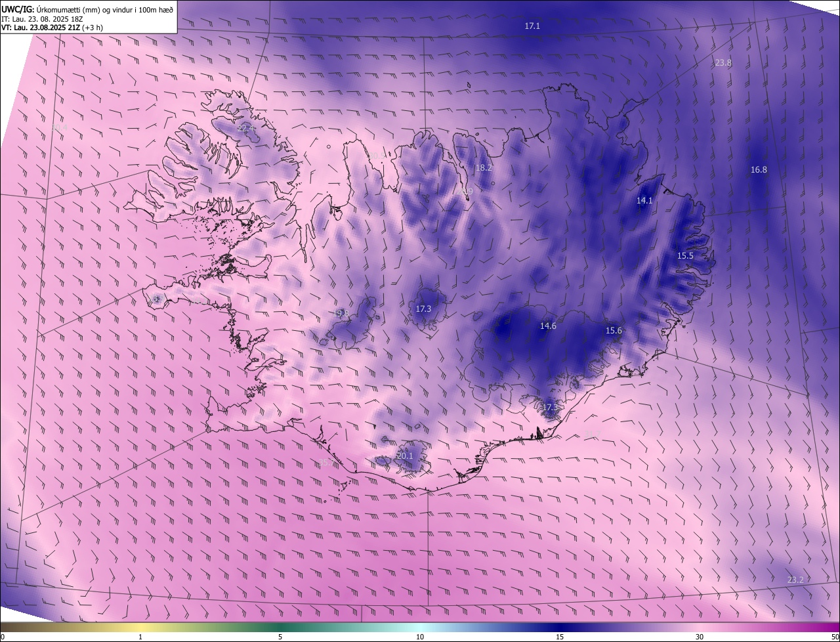Click the 23.2 value label
The height and width of the screenshot is (642, 840).
pyautogui.click(x=795, y=580)
